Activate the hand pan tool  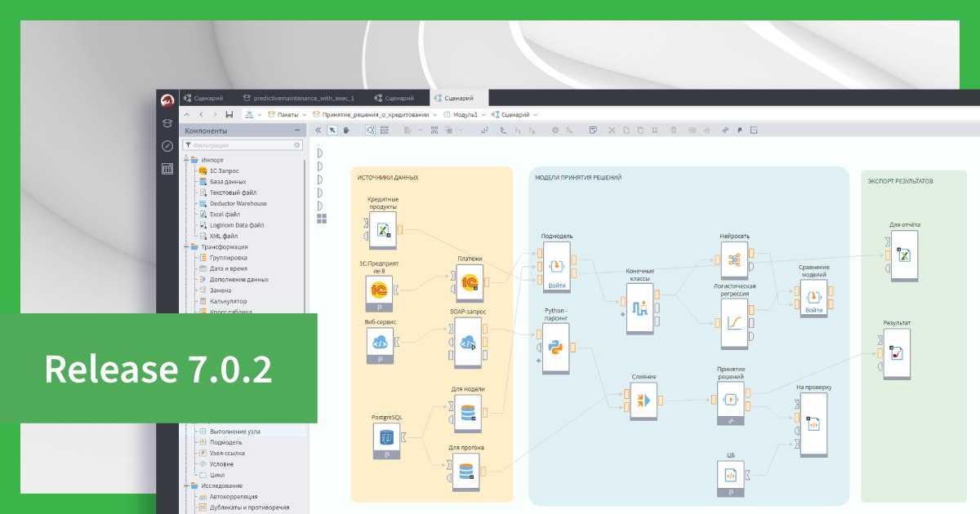click(346, 130)
